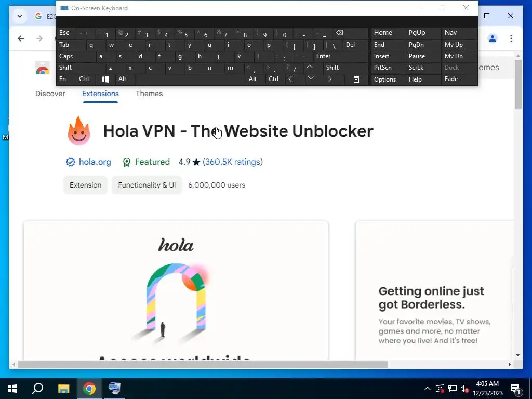Click the Enter key on keyboard
The height and width of the screenshot is (399, 532).
pos(341,56)
